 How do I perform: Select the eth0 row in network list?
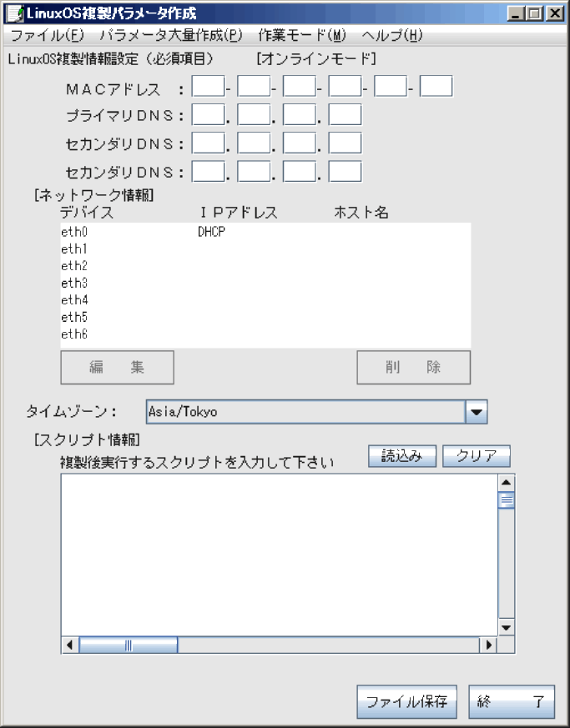(x=265, y=232)
